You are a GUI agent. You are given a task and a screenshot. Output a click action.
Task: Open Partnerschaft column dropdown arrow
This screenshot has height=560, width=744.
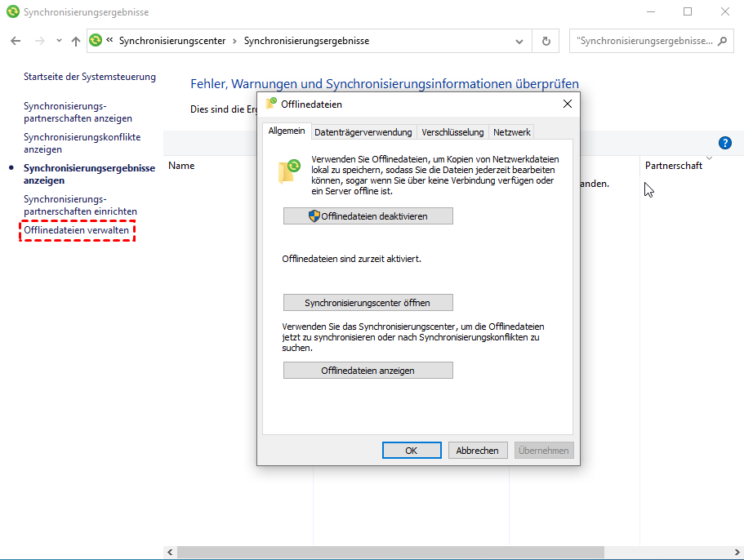(709, 158)
